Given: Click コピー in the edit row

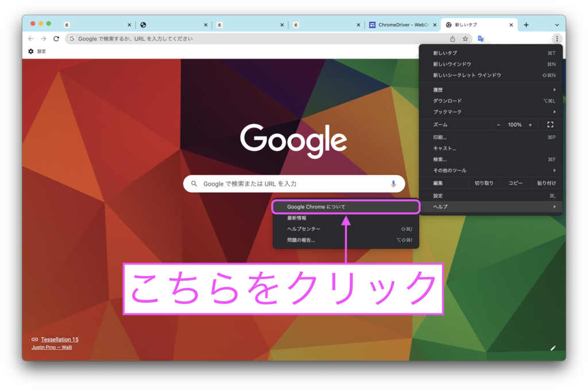Looking at the screenshot, I should pos(516,183).
